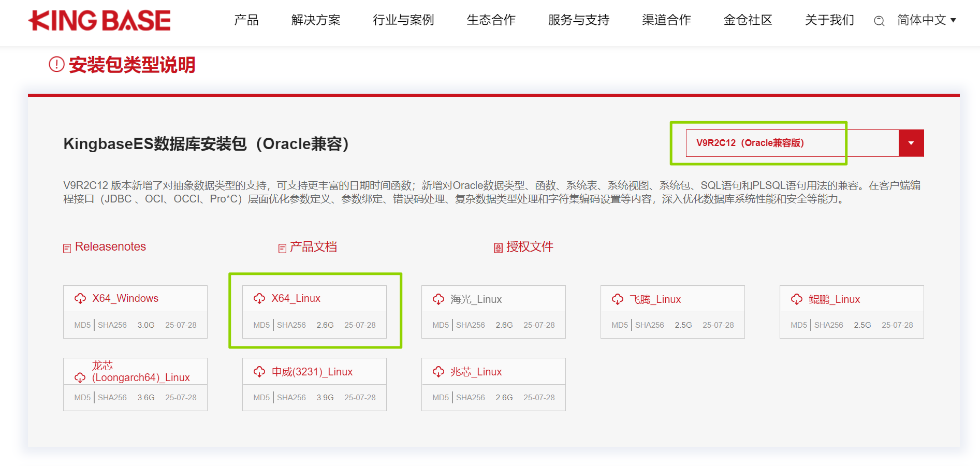
Task: Click 龙芯 Loongarch64 download cloud icon
Action: tap(80, 377)
